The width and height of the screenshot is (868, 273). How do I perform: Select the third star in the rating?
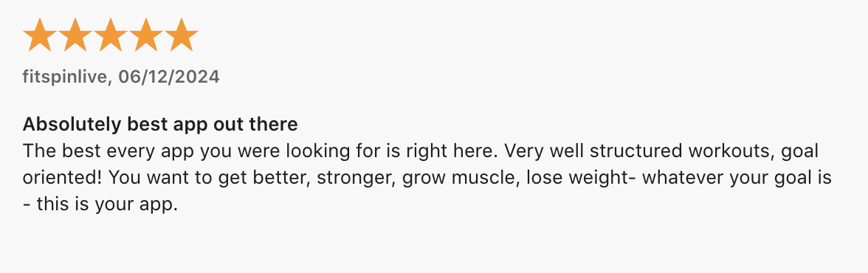click(111, 35)
